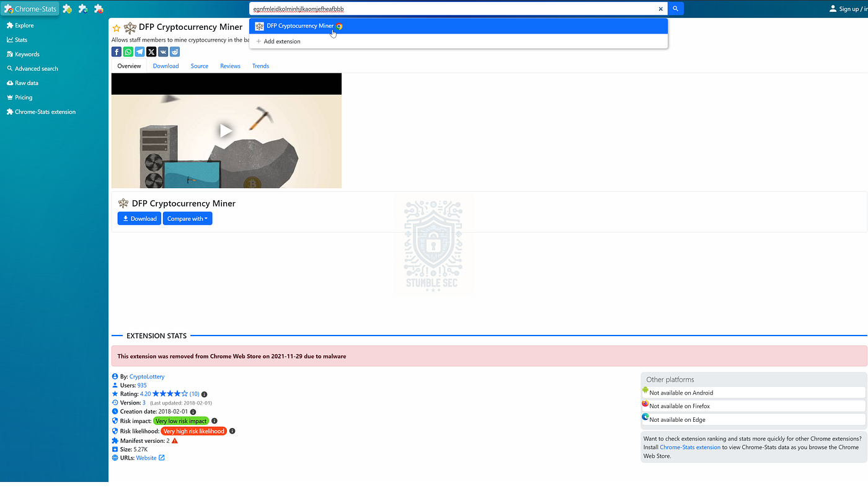Open Edge add-ons puzzle icon in top bar
This screenshot has width=868, height=490.
(83, 9)
